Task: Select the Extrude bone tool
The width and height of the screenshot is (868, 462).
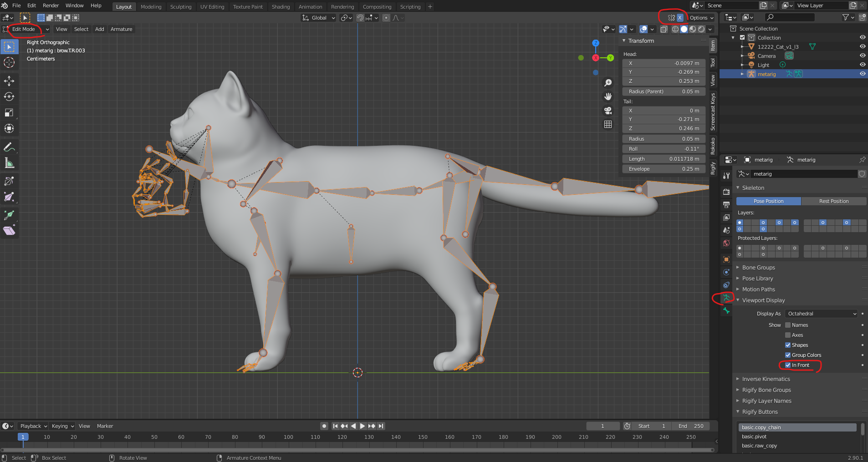Action: [x=9, y=215]
